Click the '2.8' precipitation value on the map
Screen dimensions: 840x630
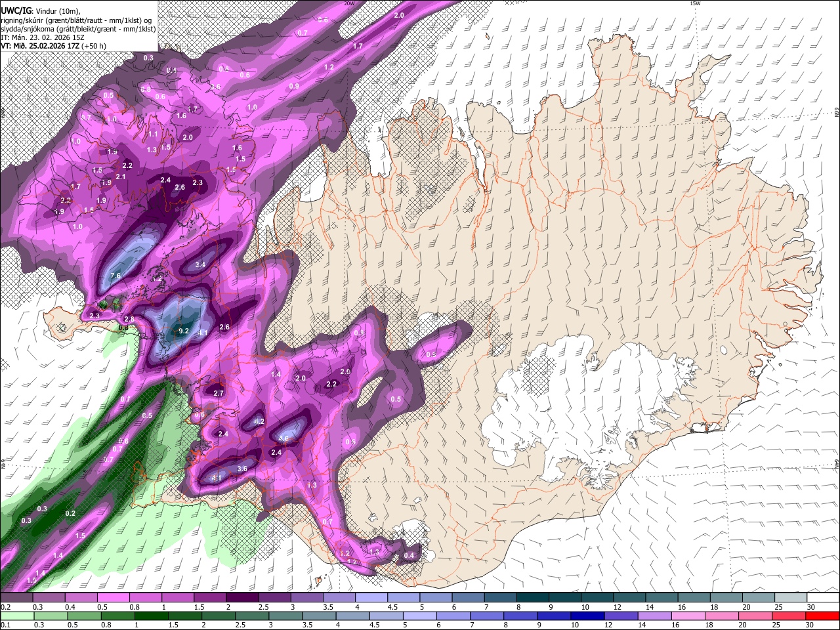coord(129,319)
